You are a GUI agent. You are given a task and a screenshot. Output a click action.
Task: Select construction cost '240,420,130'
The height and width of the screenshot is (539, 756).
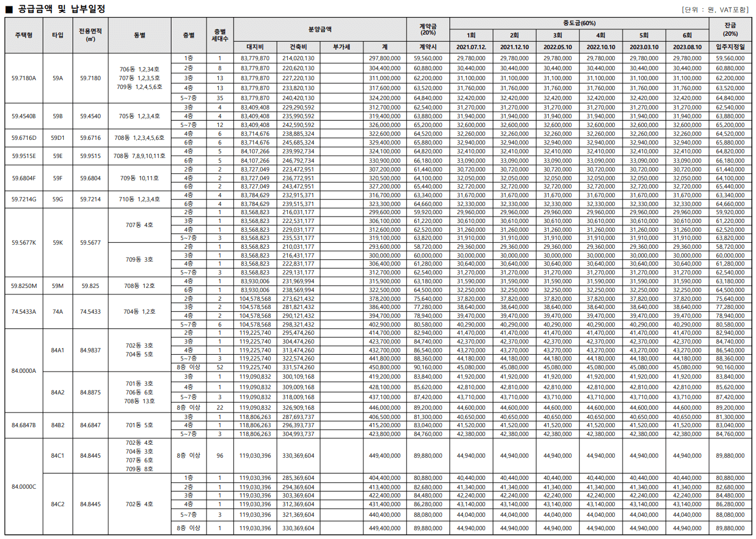tap(298, 98)
